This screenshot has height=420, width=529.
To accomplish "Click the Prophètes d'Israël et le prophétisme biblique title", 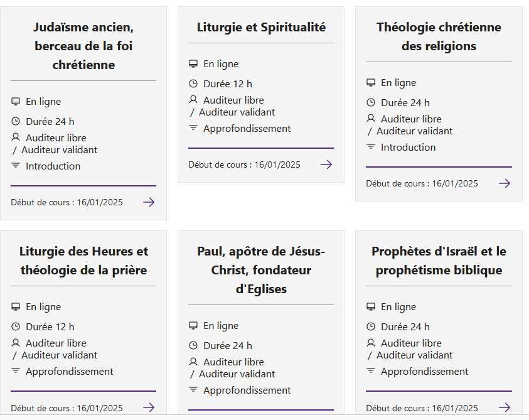I will coord(438,261).
